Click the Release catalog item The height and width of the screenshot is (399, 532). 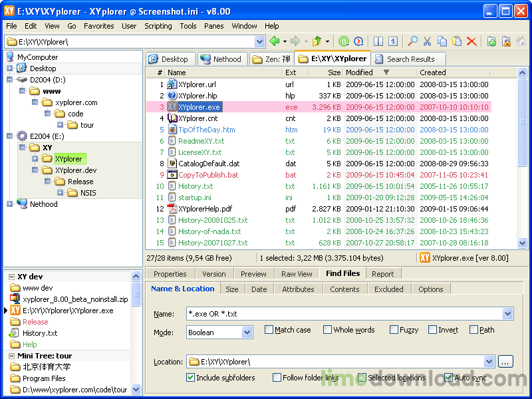[35, 322]
